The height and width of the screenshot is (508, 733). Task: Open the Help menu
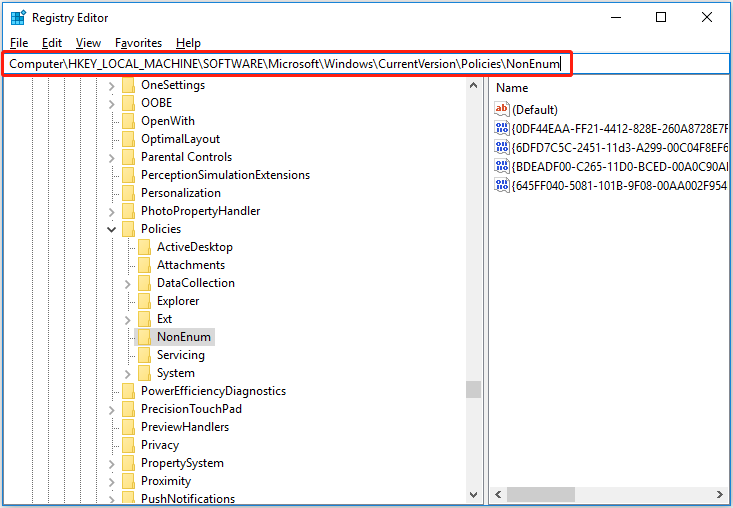click(188, 43)
